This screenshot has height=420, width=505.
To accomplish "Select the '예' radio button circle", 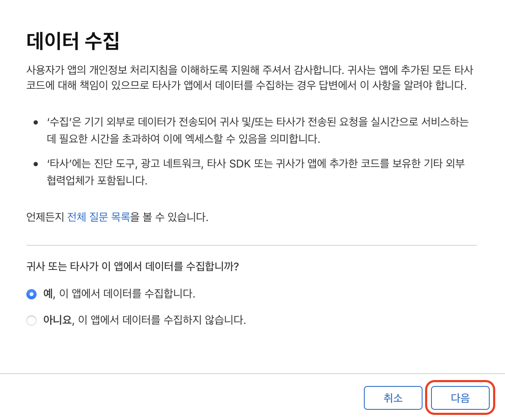I will (31, 294).
